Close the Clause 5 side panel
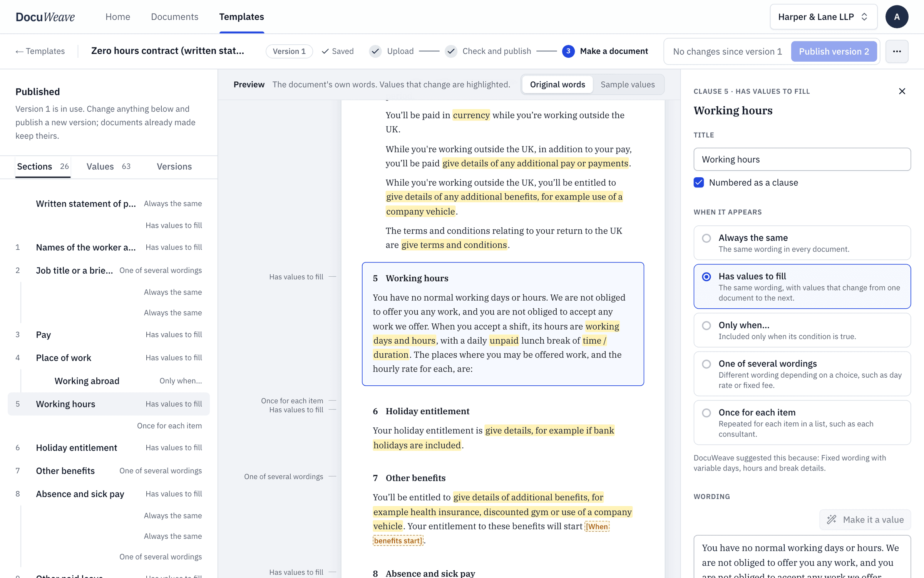The height and width of the screenshot is (578, 924). (x=902, y=91)
